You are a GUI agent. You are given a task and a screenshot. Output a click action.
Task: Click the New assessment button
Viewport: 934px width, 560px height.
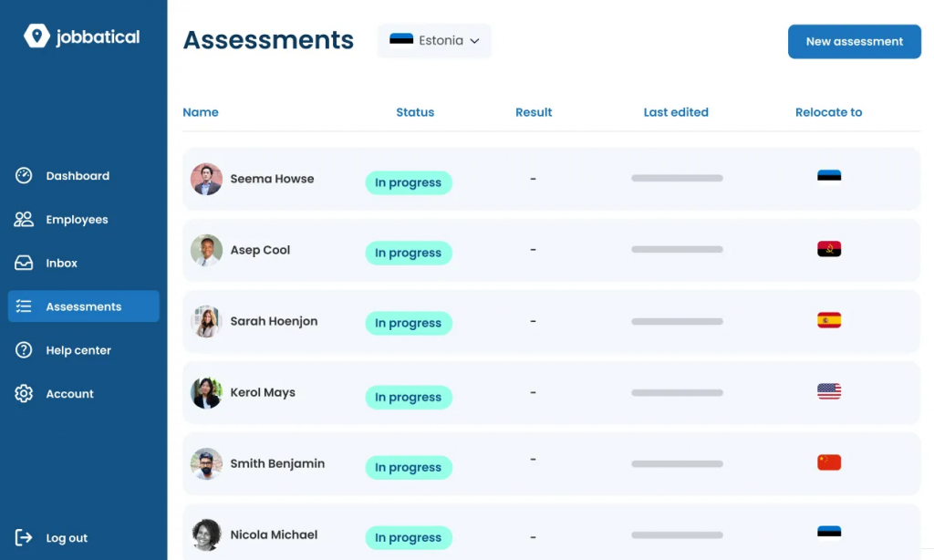click(x=854, y=41)
